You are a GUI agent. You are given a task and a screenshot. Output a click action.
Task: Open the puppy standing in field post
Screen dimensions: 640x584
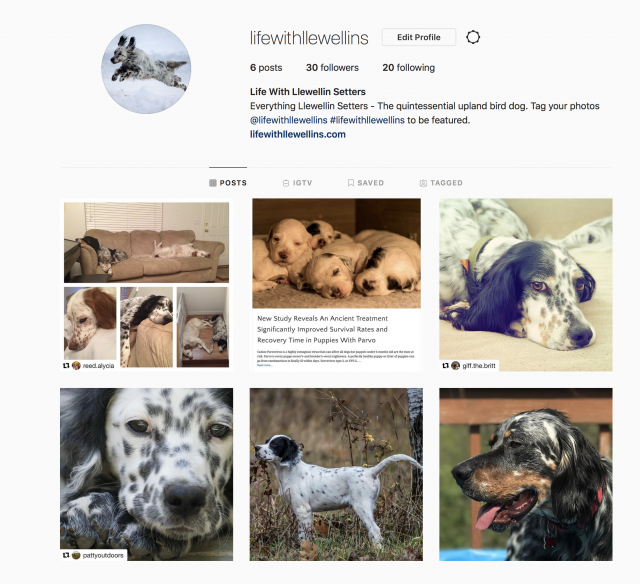point(336,474)
